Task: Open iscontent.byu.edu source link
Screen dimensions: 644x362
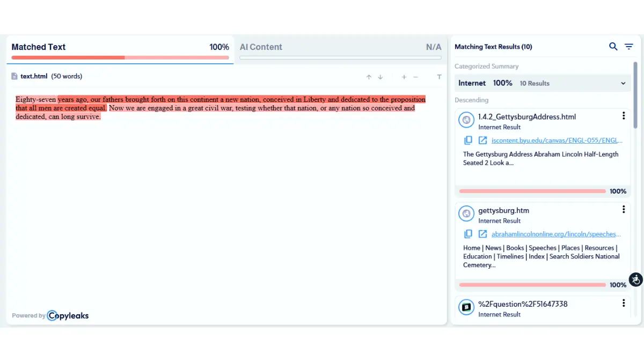Action: (x=557, y=141)
